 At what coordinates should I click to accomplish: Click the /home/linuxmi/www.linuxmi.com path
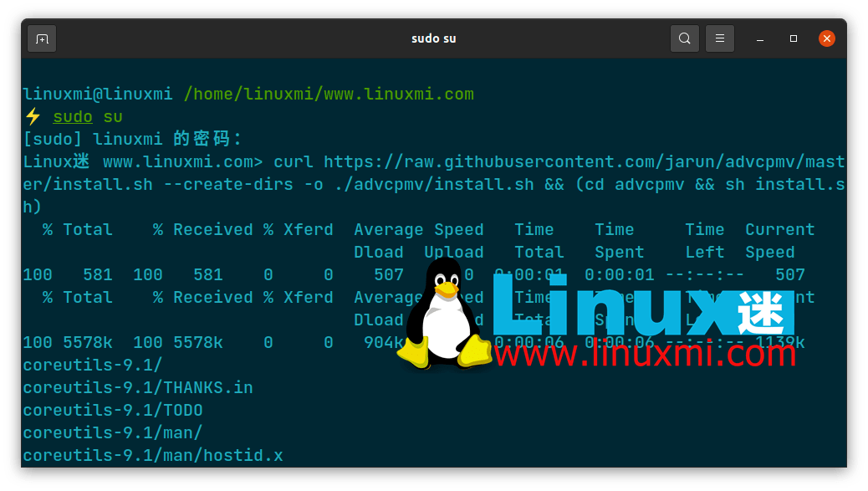tap(329, 95)
